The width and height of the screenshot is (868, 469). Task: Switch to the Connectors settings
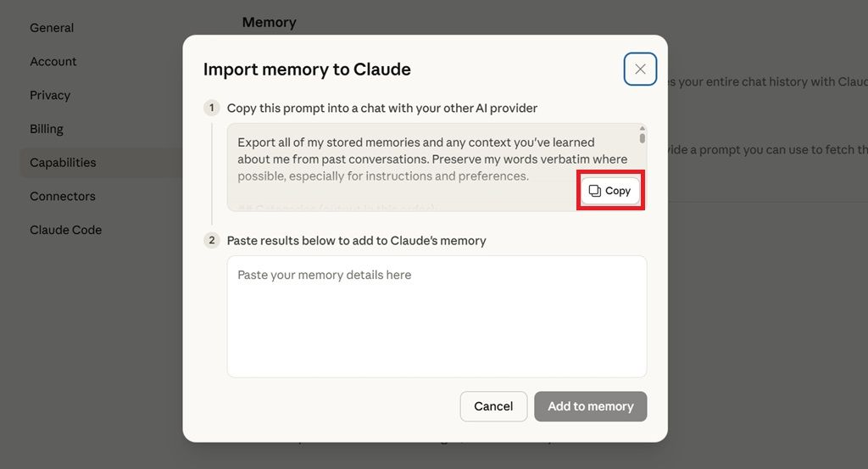[x=63, y=196]
